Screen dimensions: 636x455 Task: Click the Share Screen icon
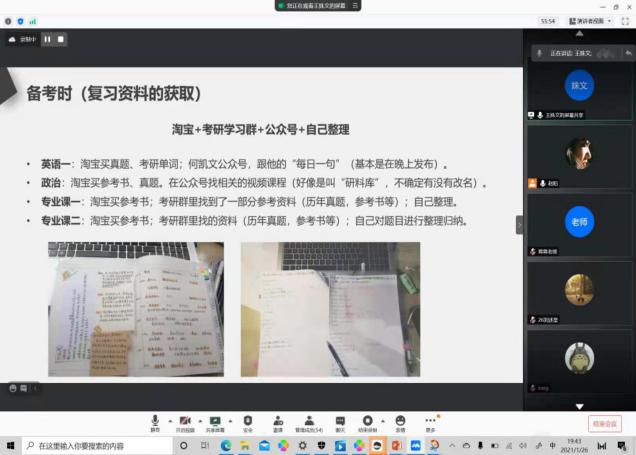click(x=214, y=422)
